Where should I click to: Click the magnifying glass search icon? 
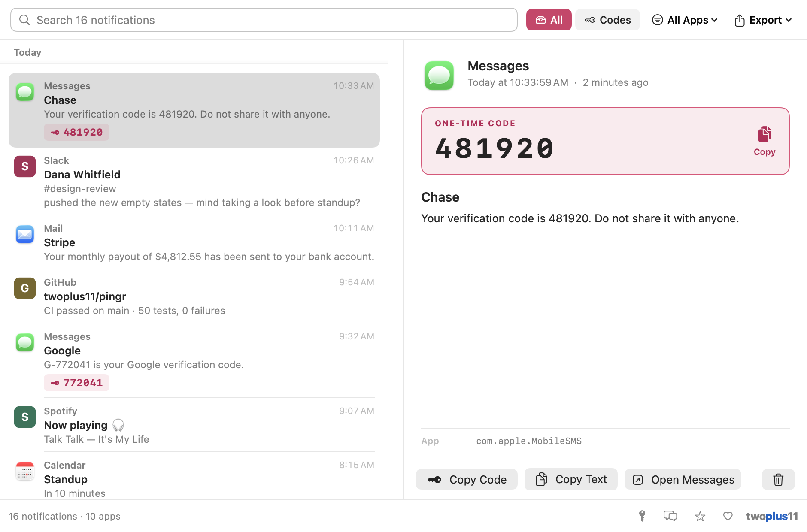[24, 20]
